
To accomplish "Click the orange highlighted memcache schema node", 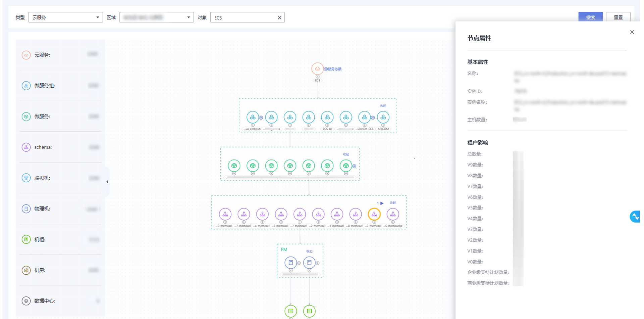I will (374, 214).
